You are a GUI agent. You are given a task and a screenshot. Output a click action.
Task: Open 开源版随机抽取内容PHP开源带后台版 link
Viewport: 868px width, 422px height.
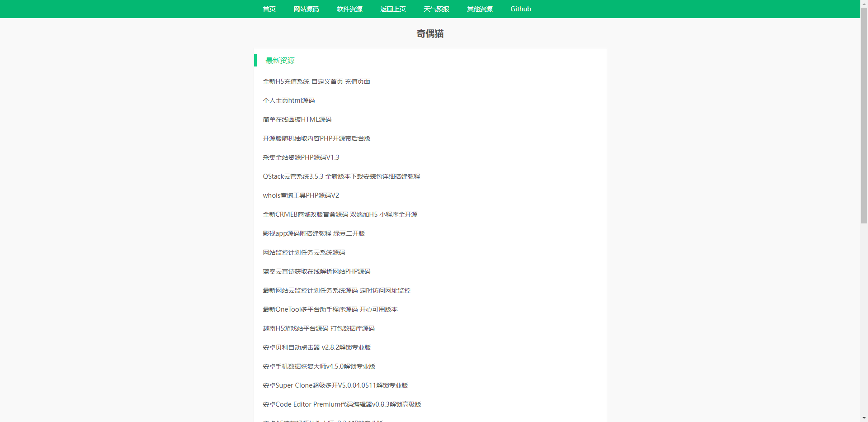coord(316,138)
